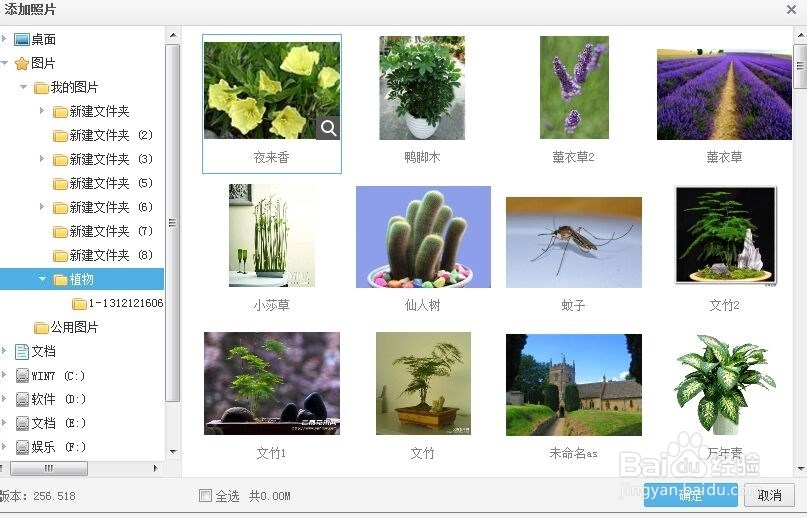Click the 共0.00M size text

[270, 496]
